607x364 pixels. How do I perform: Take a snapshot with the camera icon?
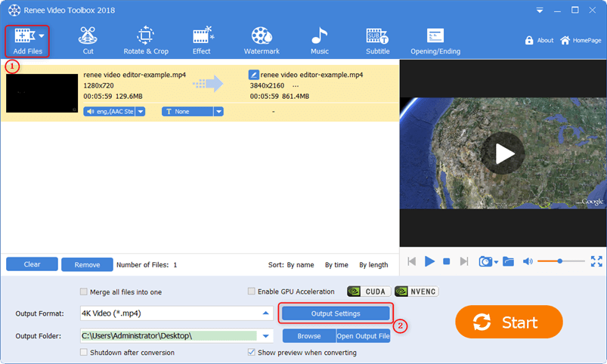click(485, 261)
